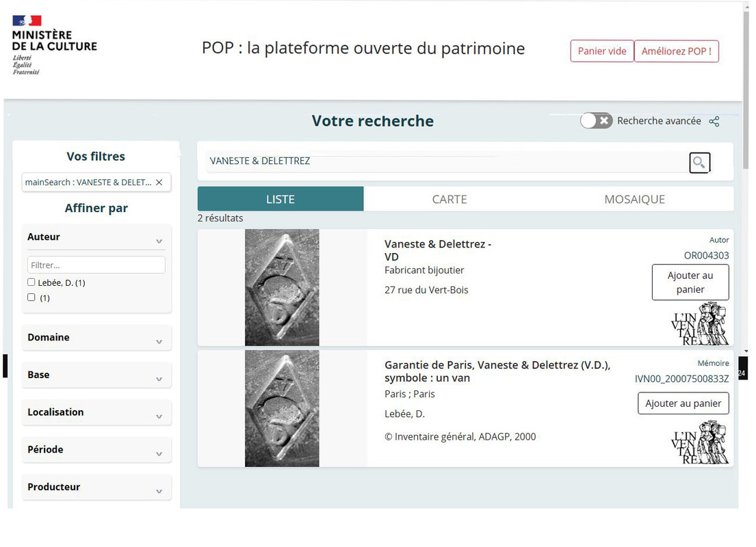Open hallmark thumbnail of Garantie de Paris result
The image size is (756, 547).
(282, 408)
